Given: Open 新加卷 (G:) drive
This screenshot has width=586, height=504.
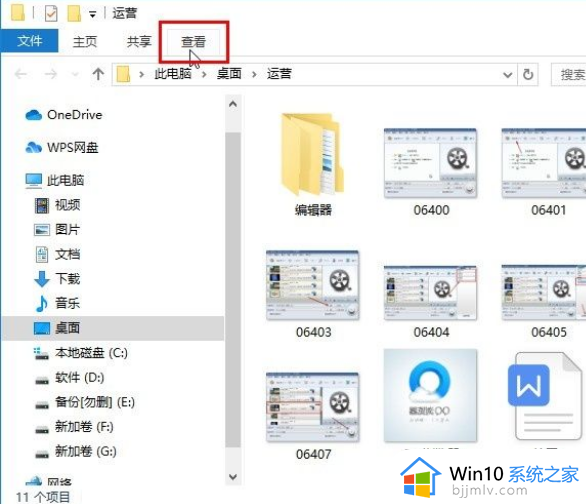Looking at the screenshot, I should point(86,451).
